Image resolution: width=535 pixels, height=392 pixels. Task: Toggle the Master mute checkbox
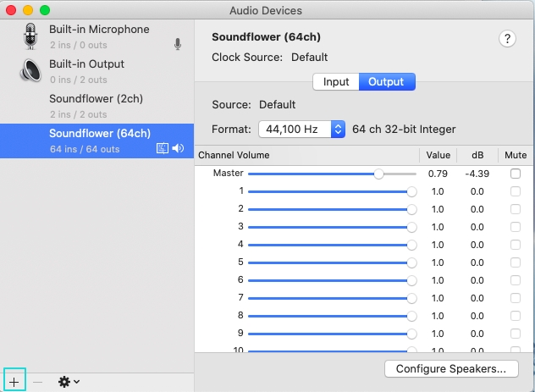tap(516, 174)
